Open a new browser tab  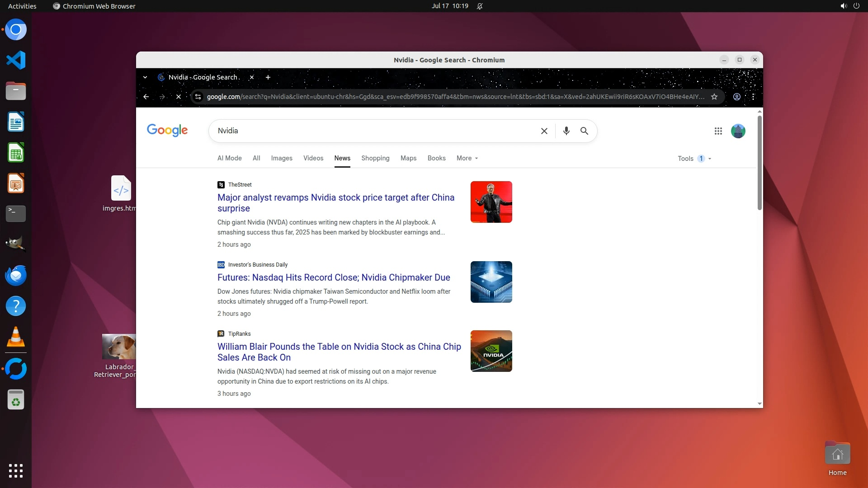click(268, 77)
